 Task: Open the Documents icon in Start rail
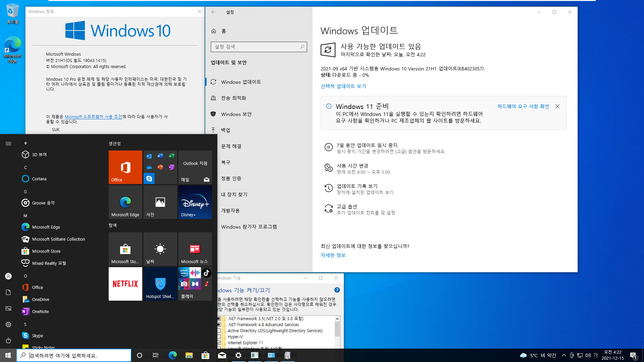(8, 292)
